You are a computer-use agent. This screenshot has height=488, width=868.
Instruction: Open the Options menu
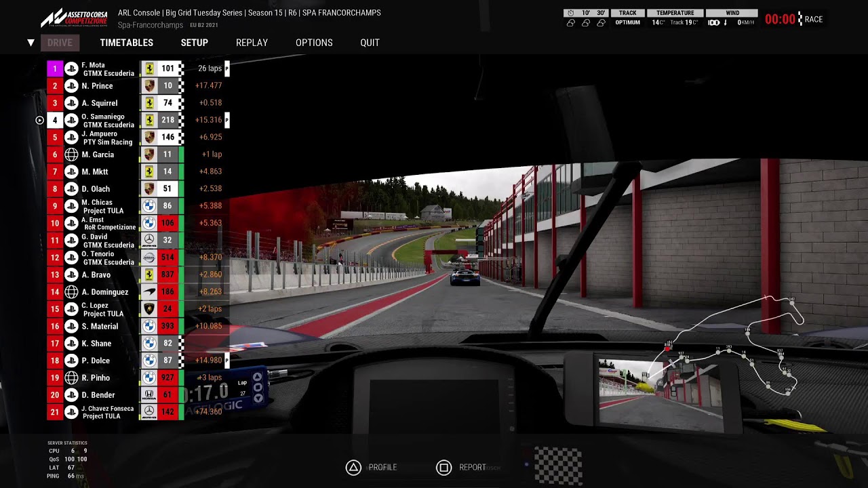click(x=314, y=43)
